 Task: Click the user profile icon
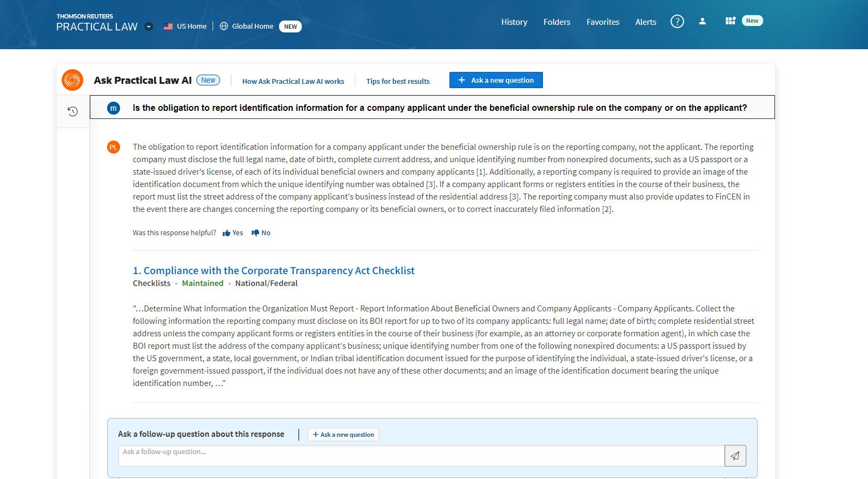pos(702,22)
